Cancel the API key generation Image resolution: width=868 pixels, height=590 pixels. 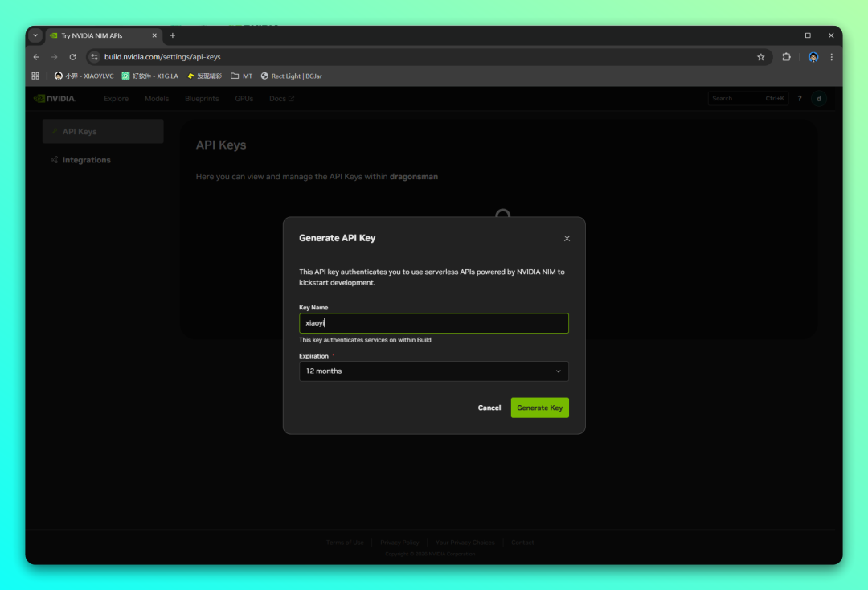point(489,408)
